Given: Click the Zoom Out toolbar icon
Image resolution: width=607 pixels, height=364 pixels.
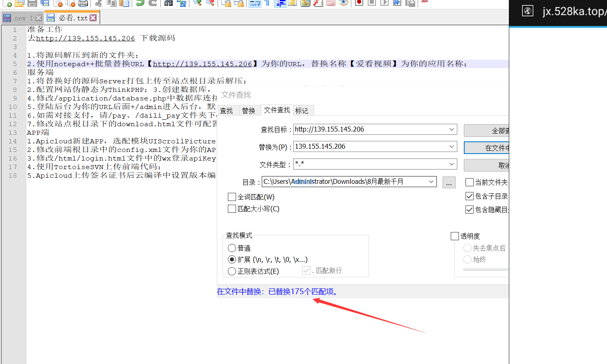Looking at the screenshot, I should [x=210, y=3].
